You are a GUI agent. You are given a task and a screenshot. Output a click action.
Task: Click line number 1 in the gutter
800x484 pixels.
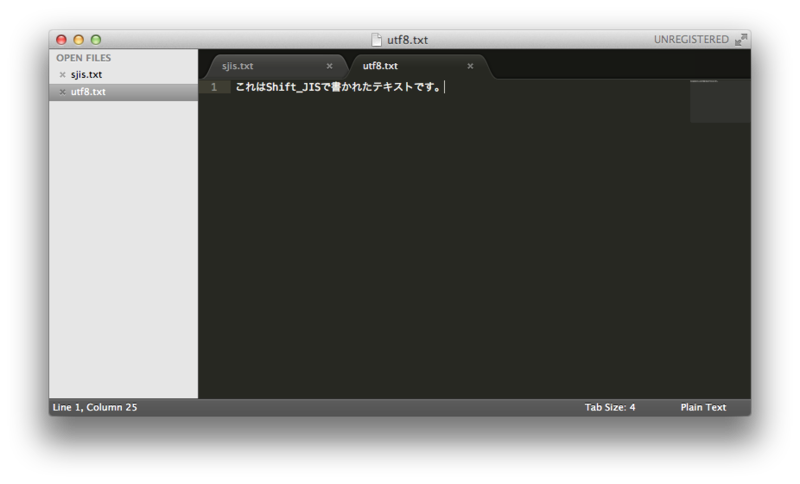pyautogui.click(x=214, y=87)
